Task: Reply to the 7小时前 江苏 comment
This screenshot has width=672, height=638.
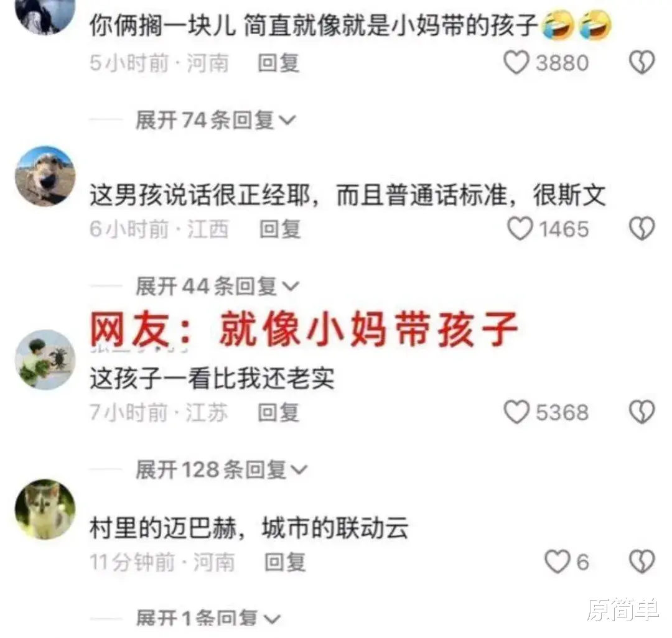Action: [x=279, y=413]
